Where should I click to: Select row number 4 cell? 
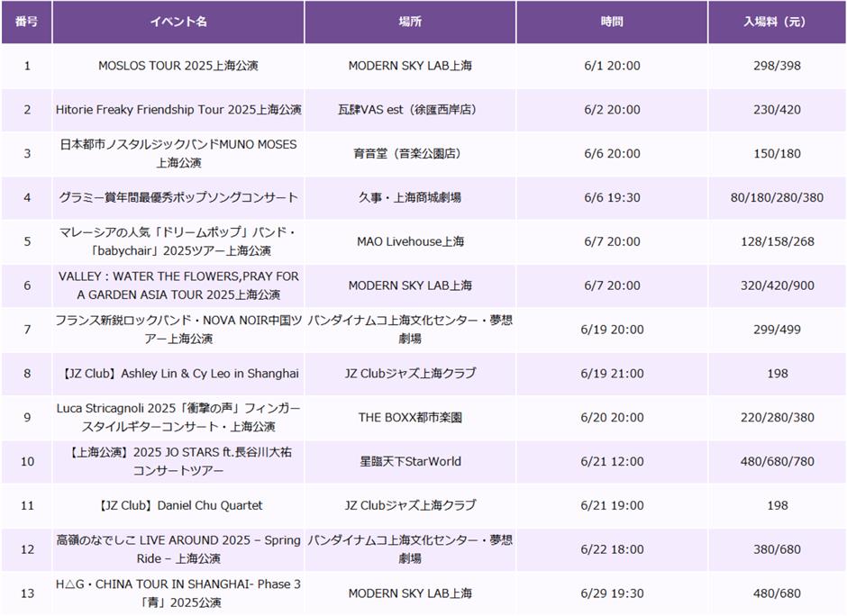[27, 197]
